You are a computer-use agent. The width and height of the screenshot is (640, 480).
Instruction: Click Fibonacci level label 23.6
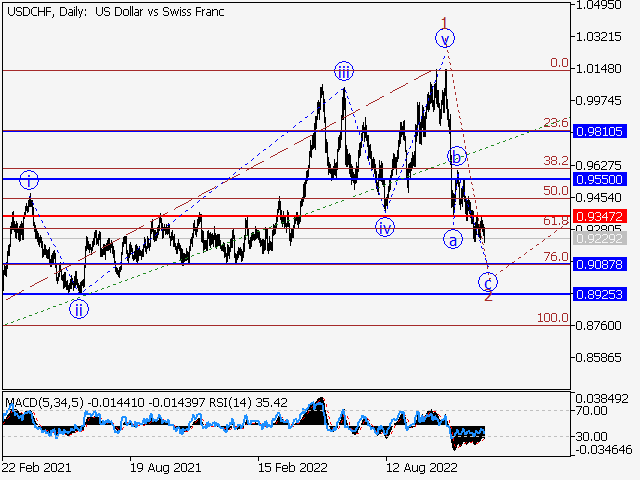[556, 122]
